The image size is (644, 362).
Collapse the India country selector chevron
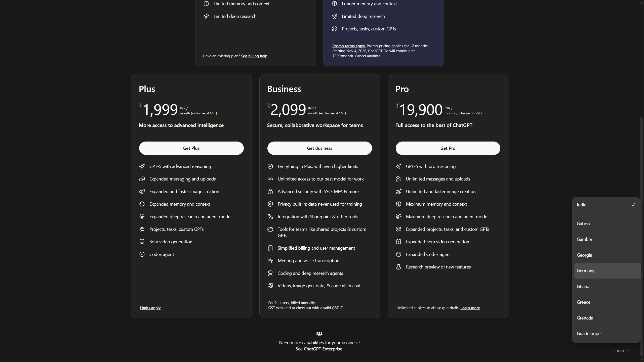627,350
